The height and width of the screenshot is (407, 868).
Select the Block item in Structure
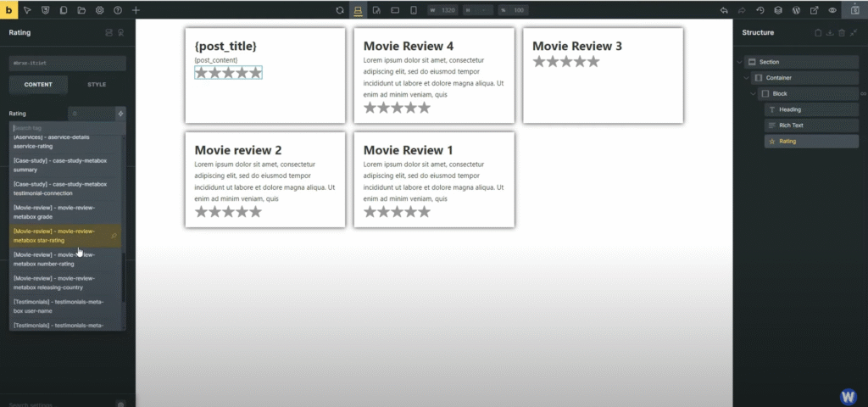[x=808, y=93]
